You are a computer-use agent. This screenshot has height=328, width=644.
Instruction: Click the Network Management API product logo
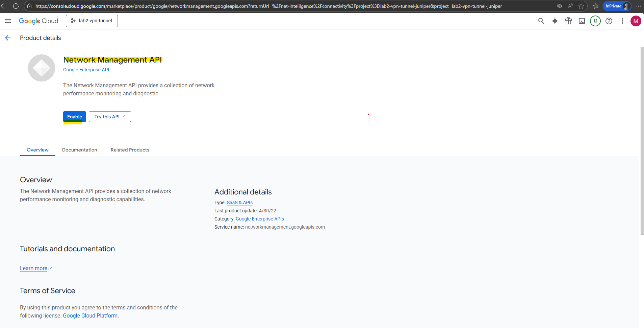click(x=42, y=68)
